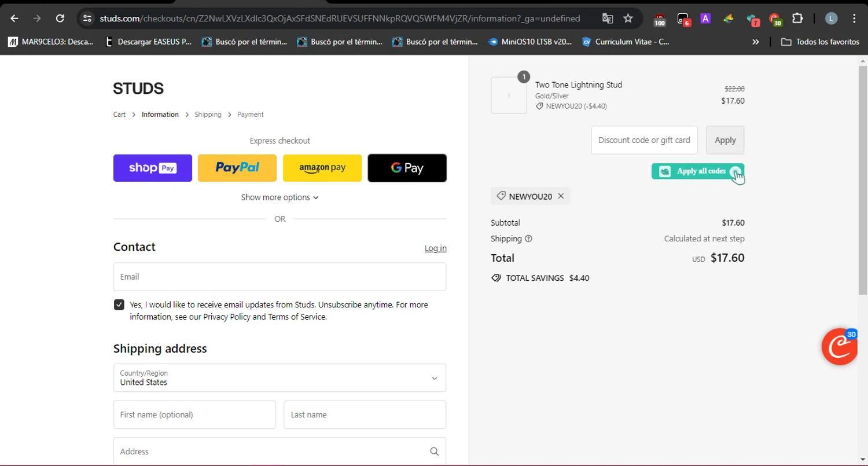Click the browser reload icon
Viewport: 868px width, 466px height.
point(60,19)
